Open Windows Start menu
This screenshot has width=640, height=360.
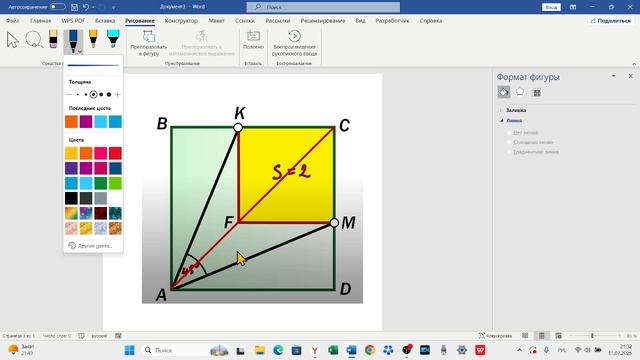(x=129, y=350)
